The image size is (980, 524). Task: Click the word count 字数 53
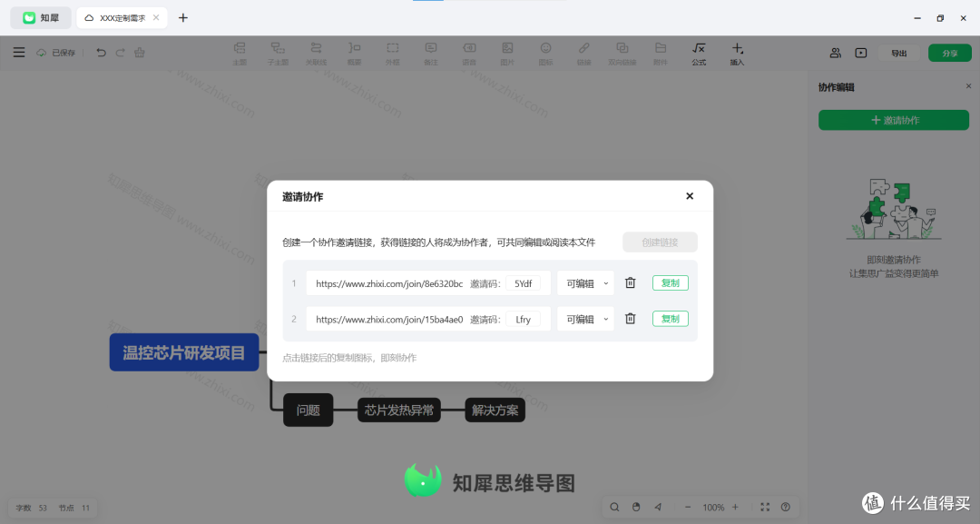(31, 508)
